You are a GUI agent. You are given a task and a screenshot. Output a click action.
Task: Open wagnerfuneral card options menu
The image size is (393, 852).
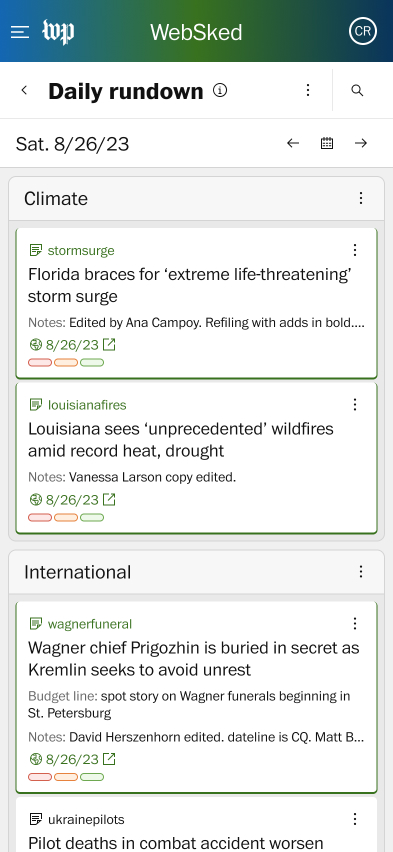tap(355, 623)
